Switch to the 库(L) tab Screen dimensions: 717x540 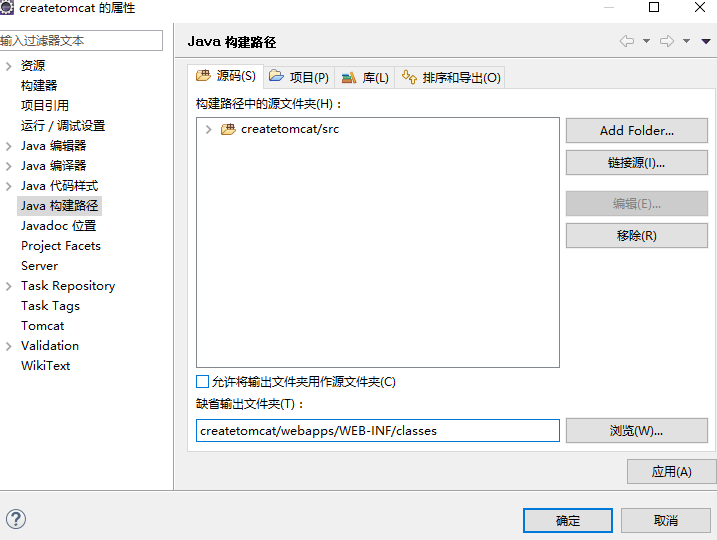365,77
